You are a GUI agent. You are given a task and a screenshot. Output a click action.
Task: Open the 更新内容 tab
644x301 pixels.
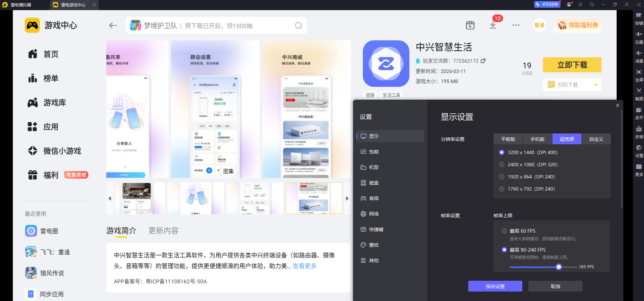click(x=164, y=231)
